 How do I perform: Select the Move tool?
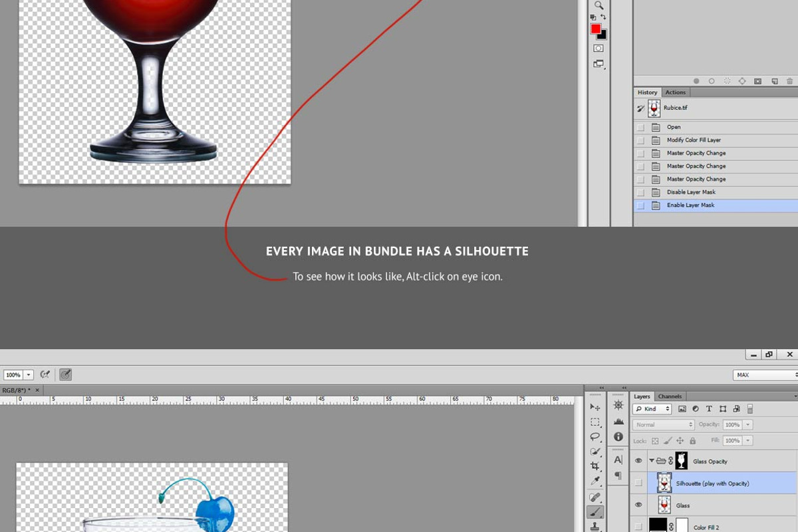(x=595, y=407)
